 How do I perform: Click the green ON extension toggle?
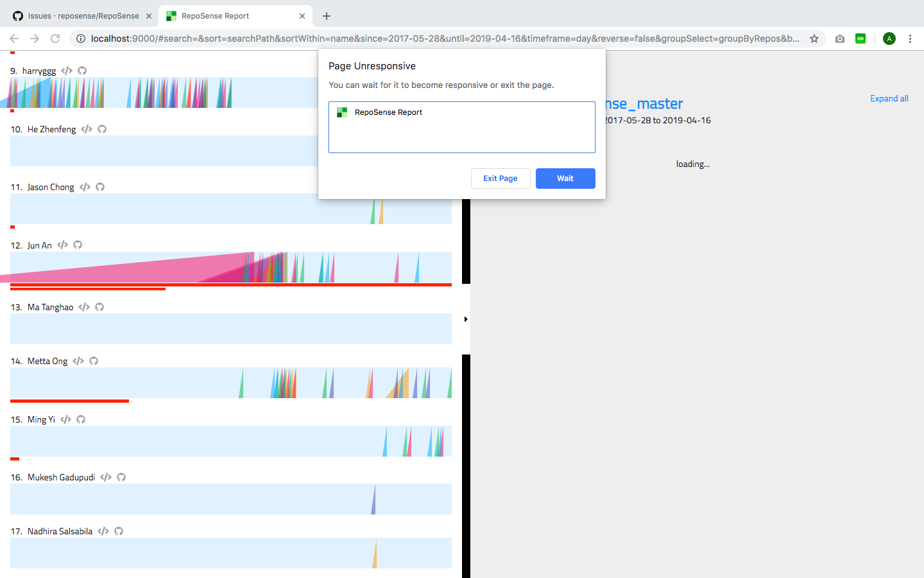[x=860, y=39]
